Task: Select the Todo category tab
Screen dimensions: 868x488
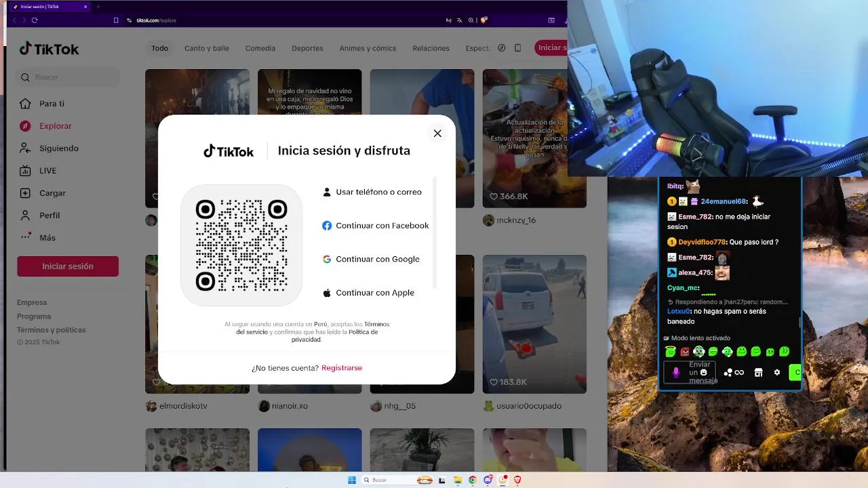Action: tap(159, 48)
